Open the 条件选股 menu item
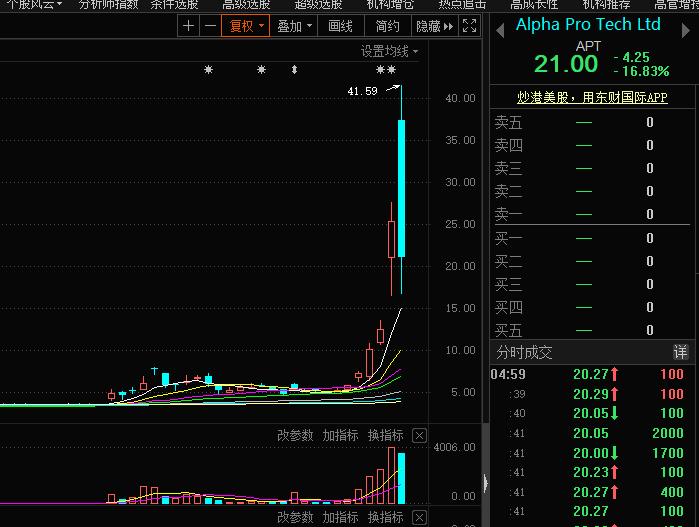This screenshot has width=699, height=527. [174, 4]
